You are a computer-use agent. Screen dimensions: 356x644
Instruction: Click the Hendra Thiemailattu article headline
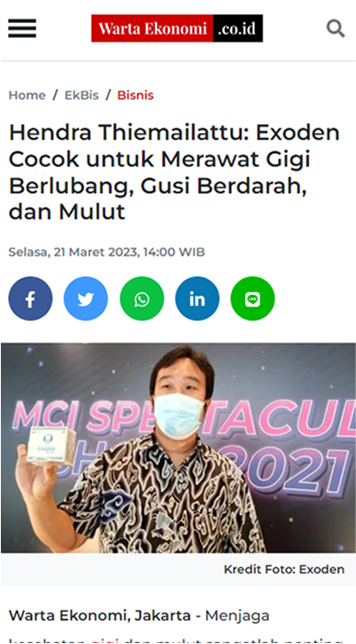click(174, 172)
